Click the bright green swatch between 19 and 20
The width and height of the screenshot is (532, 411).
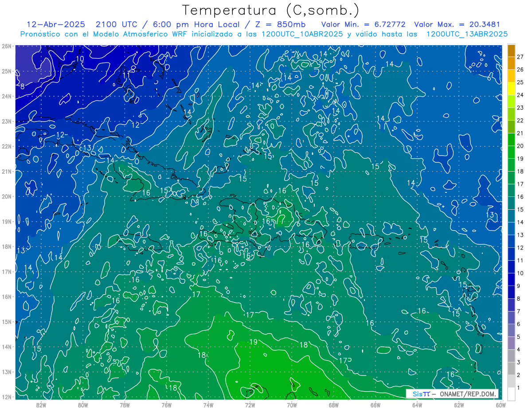click(511, 152)
